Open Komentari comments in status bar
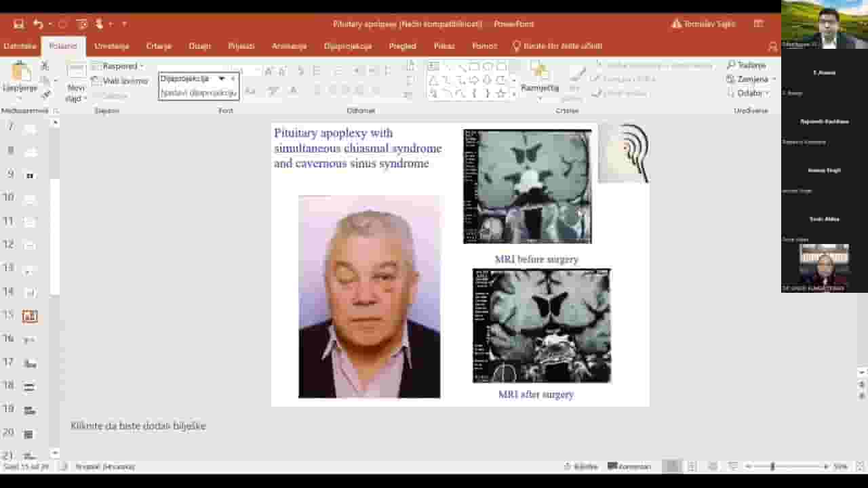 coord(629,466)
